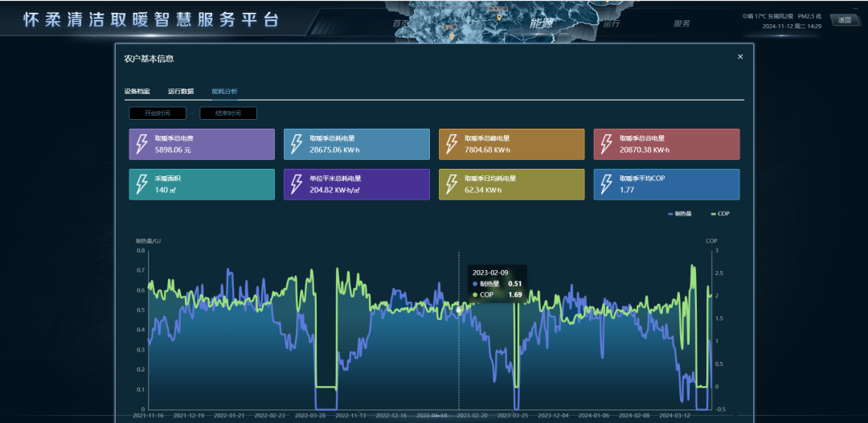The width and height of the screenshot is (868, 423).
Task: Select the 能耗分析 tab
Action: 224,92
